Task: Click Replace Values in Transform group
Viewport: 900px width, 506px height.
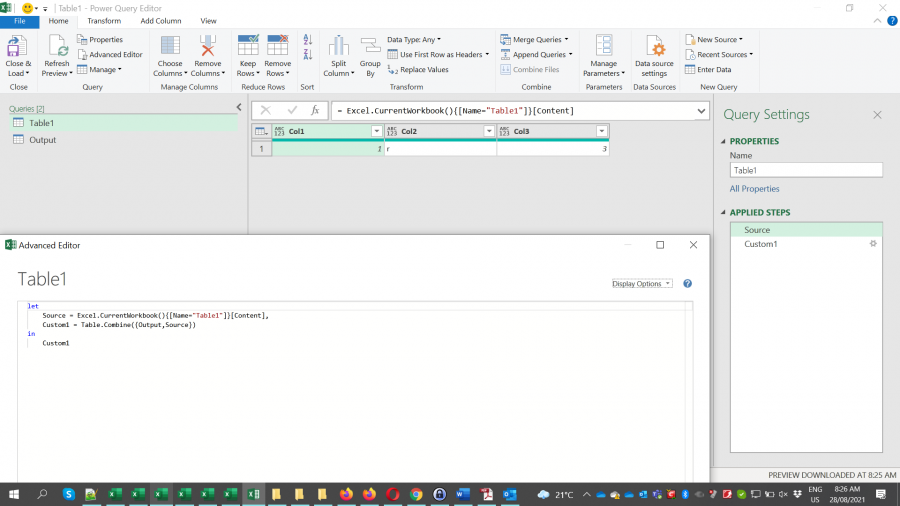Action: point(418,69)
